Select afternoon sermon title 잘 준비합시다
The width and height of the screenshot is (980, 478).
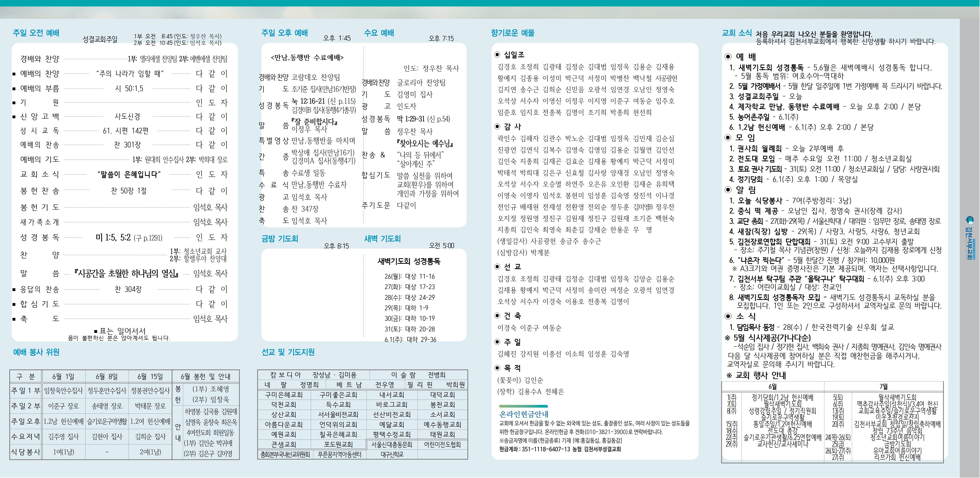coord(315,122)
